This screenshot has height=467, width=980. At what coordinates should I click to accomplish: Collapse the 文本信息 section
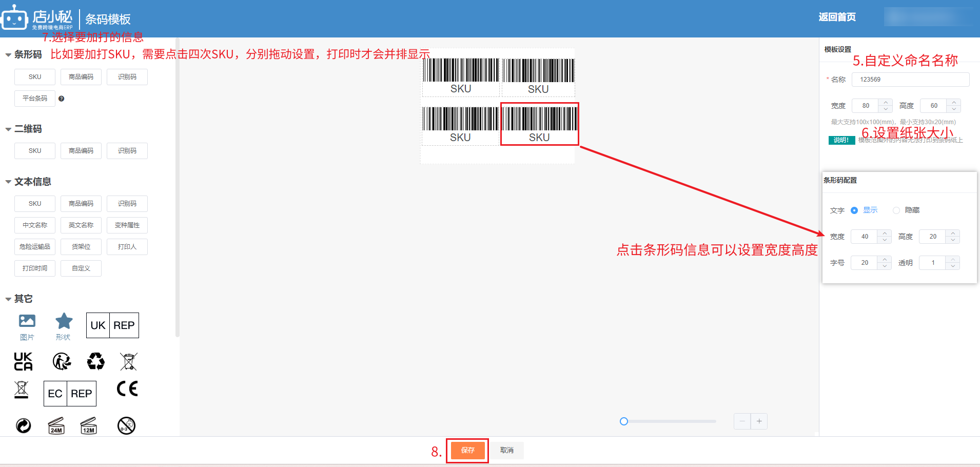tap(8, 182)
